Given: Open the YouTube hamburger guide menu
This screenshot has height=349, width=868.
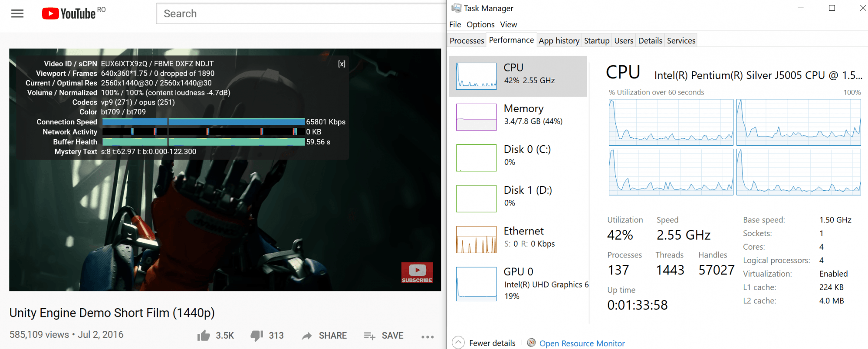Looking at the screenshot, I should point(17,14).
